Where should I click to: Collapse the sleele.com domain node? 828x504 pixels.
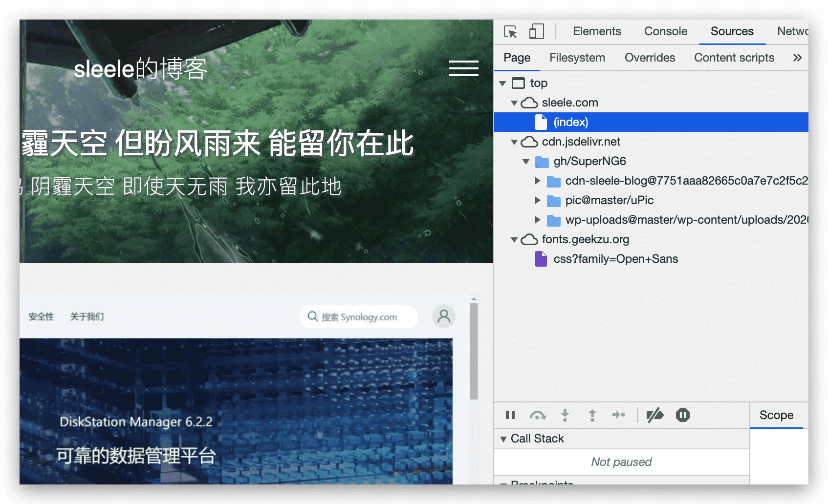coord(514,103)
